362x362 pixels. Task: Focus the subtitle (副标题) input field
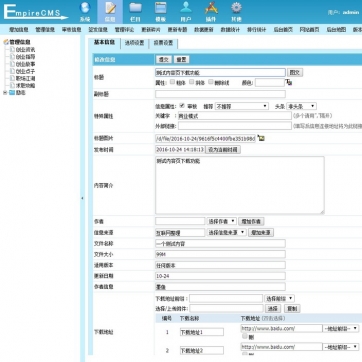click(x=220, y=94)
